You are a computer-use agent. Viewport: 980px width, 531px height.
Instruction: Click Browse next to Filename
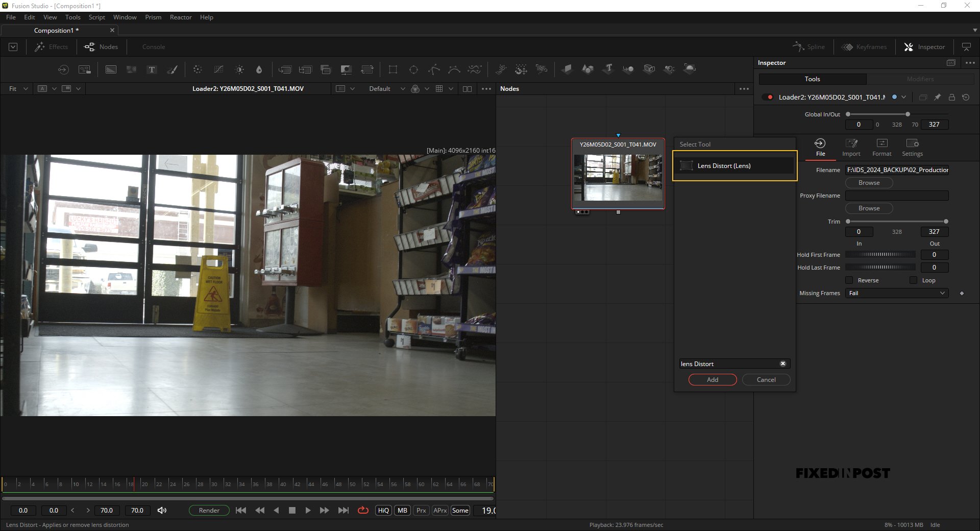[x=869, y=183]
